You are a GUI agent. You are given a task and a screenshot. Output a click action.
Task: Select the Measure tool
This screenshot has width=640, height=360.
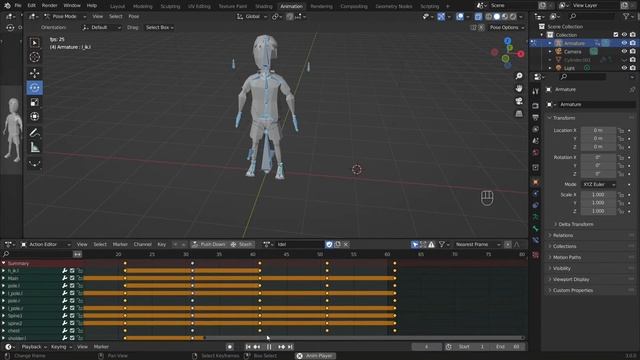click(x=35, y=147)
